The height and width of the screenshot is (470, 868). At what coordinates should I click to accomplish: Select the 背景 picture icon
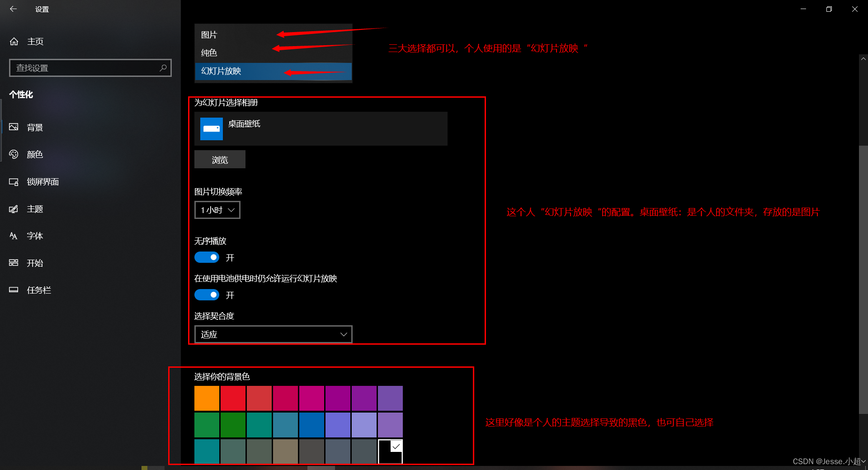coord(14,127)
